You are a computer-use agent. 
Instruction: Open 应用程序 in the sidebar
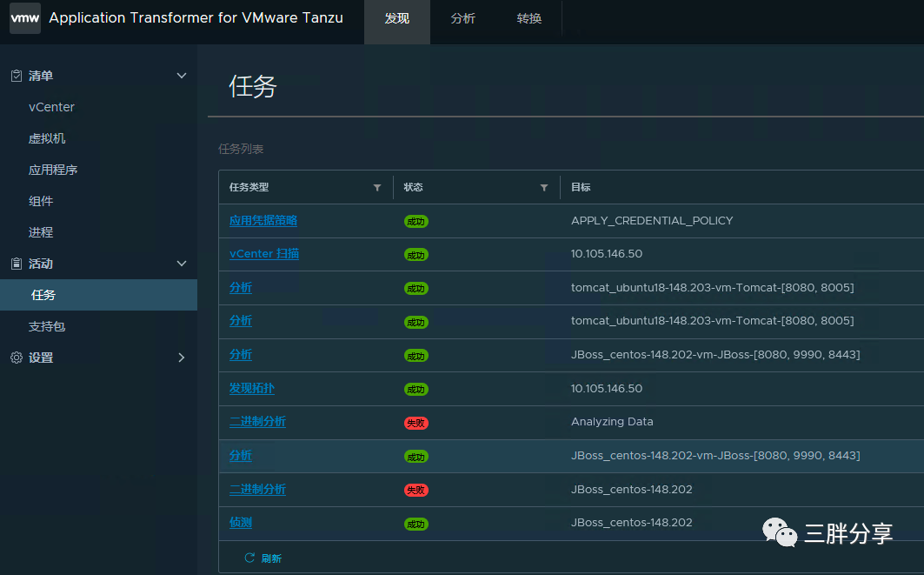click(53, 170)
